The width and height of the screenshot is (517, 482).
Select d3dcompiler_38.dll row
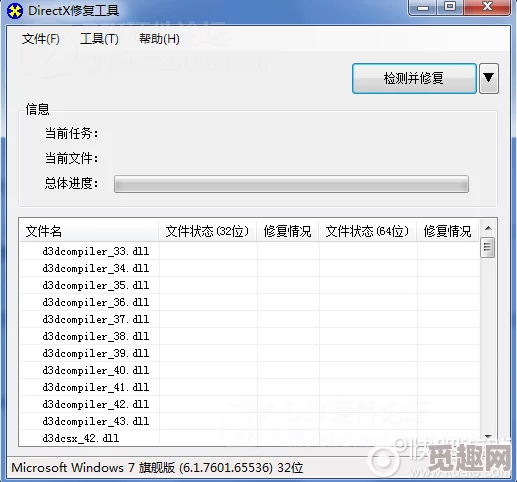[249, 336]
